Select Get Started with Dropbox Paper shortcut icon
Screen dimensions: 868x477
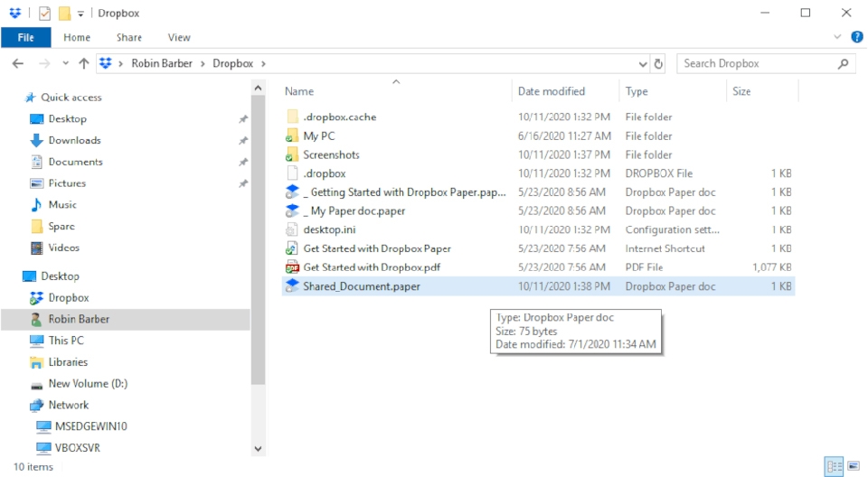pos(292,248)
